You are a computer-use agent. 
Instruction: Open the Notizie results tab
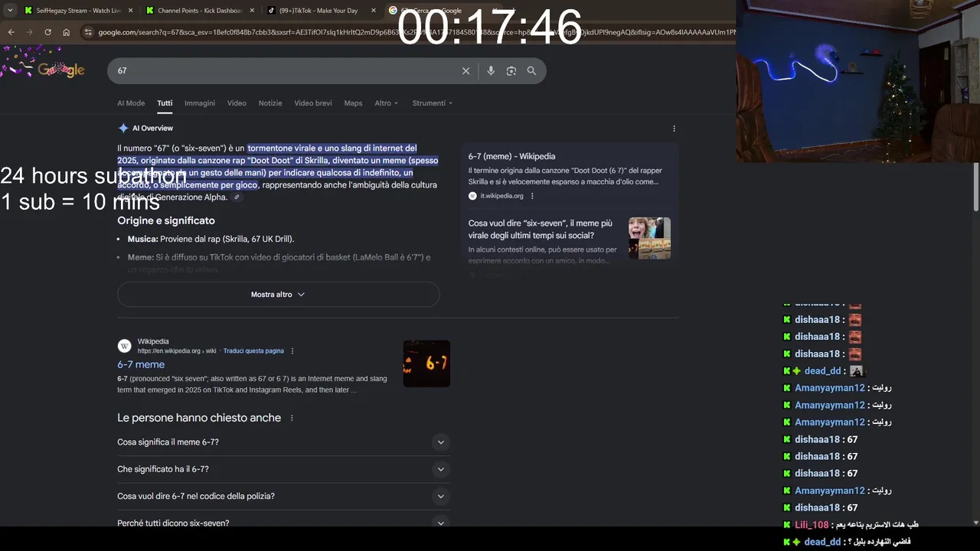(270, 103)
